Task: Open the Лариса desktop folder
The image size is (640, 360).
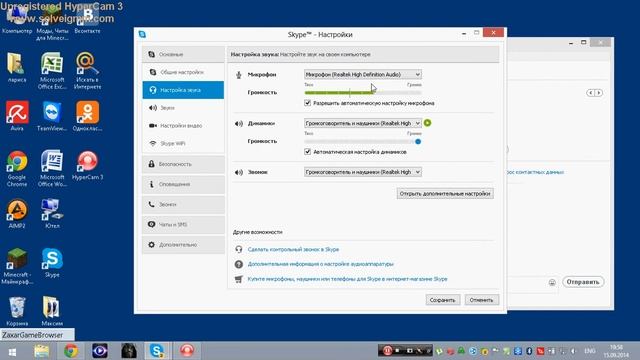Action: click(x=17, y=67)
